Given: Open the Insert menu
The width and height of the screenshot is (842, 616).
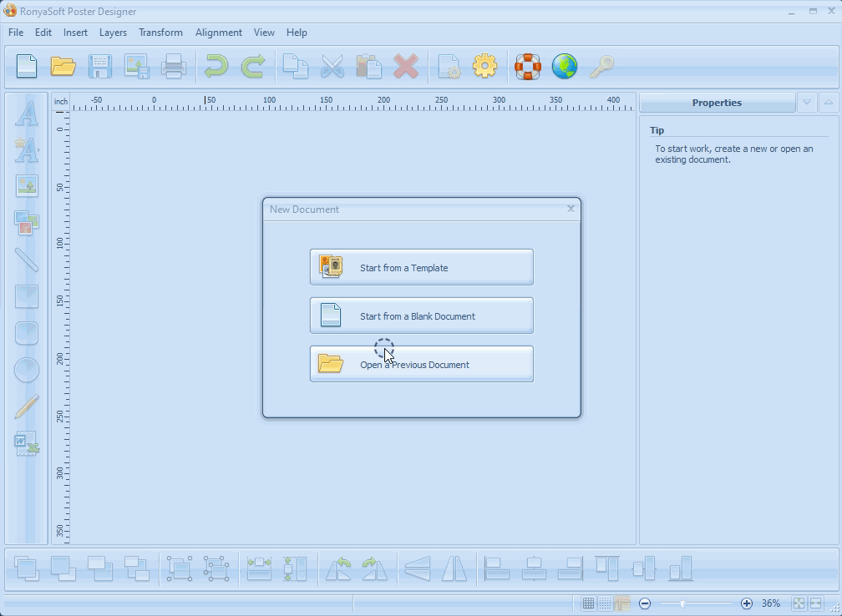Looking at the screenshot, I should pyautogui.click(x=75, y=33).
